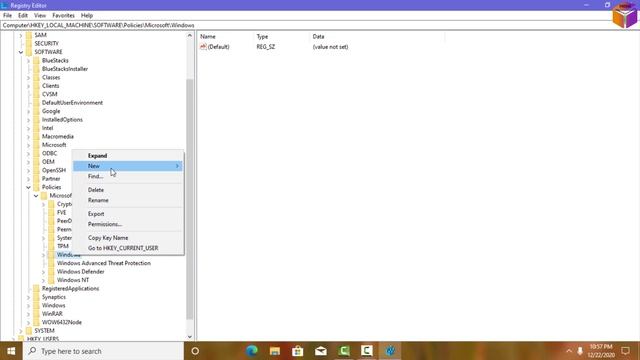Image resolution: width=640 pixels, height=360 pixels.
Task: Choose Delete in the context menu
Action: point(127,190)
